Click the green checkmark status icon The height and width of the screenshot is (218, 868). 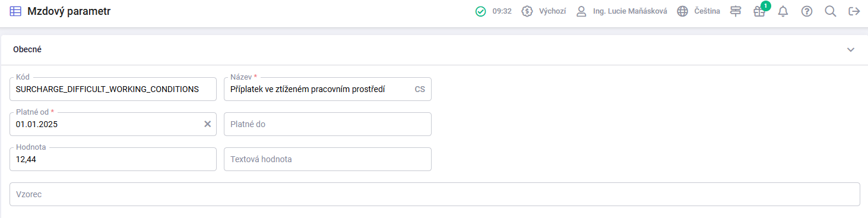481,11
